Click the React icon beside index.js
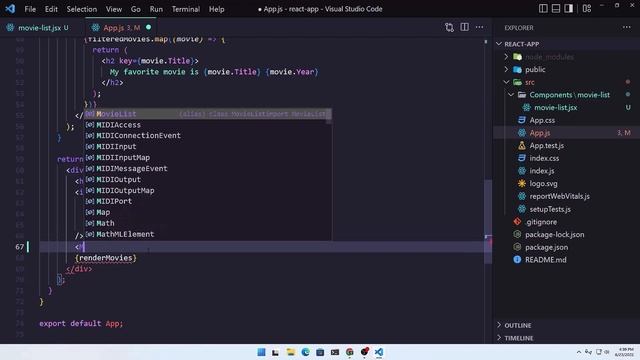 [x=522, y=171]
